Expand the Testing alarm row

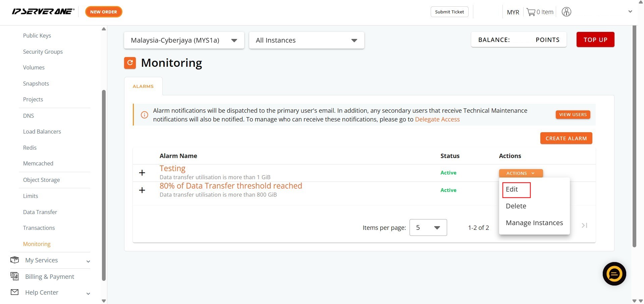point(142,173)
